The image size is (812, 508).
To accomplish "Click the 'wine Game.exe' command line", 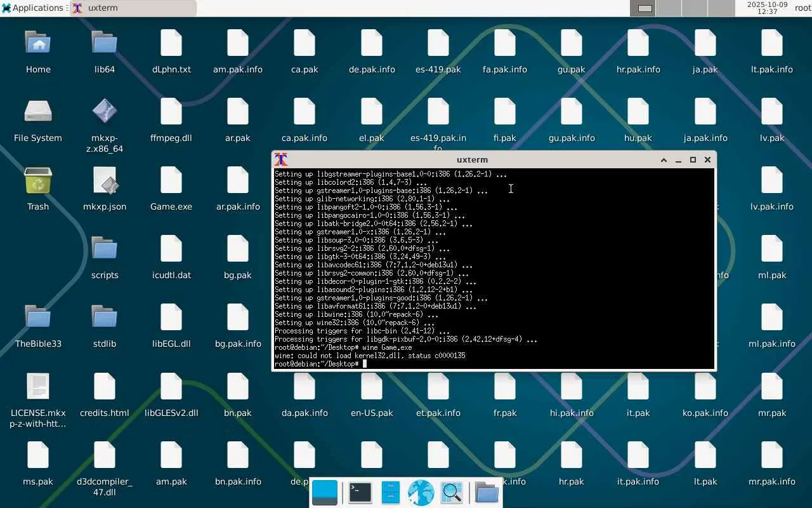I will [x=343, y=347].
